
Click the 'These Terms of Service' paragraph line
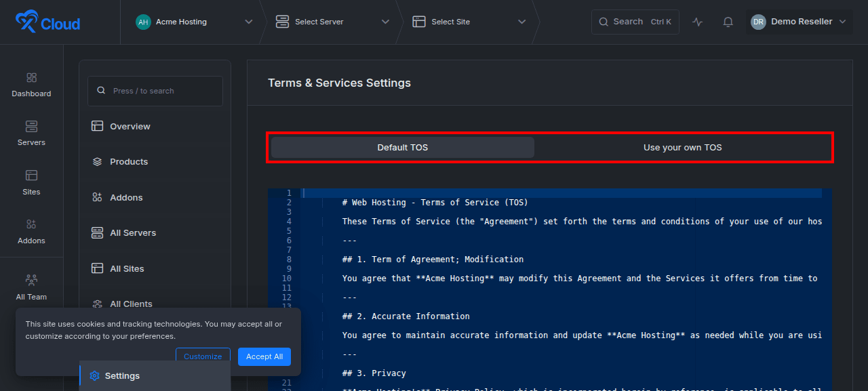click(x=582, y=222)
